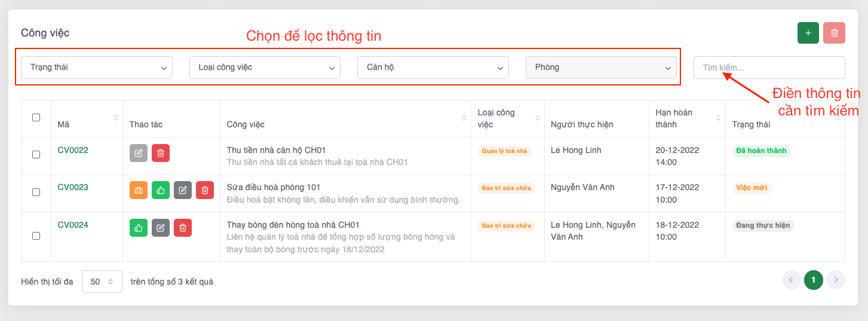Open task link CV0023
The height and width of the screenshot is (321, 868).
[73, 187]
